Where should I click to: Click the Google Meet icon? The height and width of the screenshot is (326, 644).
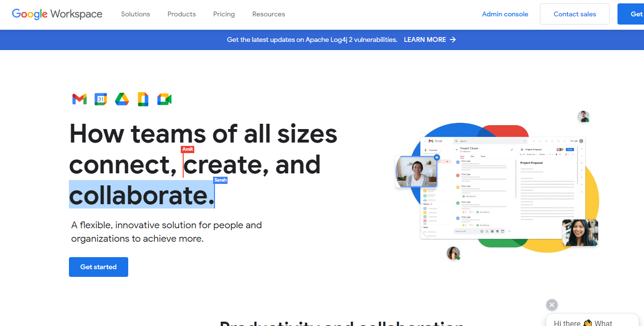coord(164,99)
